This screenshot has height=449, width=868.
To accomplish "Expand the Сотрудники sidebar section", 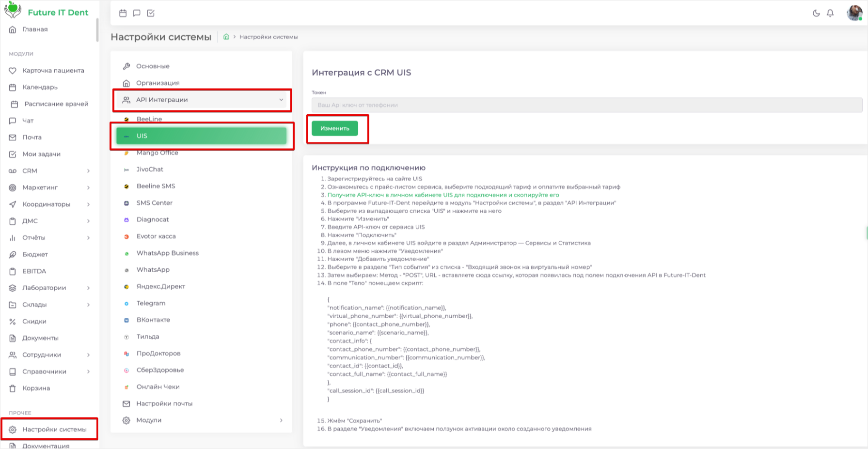I will pos(48,355).
